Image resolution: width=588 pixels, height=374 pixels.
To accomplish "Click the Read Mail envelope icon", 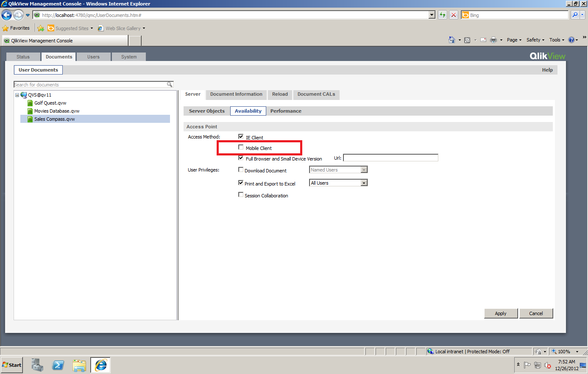I will (483, 40).
